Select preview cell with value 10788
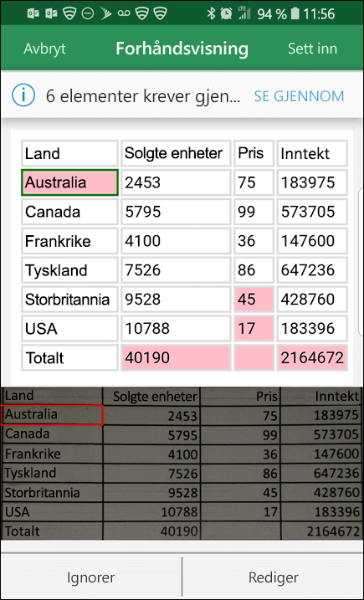This screenshot has height=600, width=364. pyautogui.click(x=176, y=328)
